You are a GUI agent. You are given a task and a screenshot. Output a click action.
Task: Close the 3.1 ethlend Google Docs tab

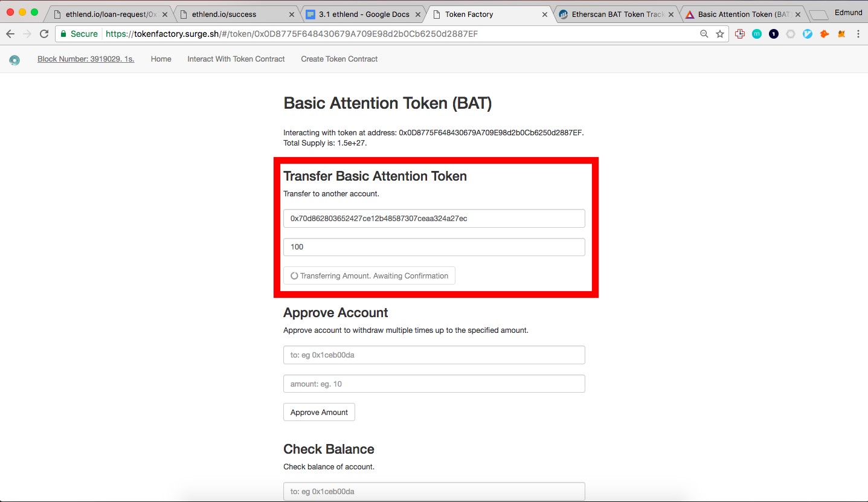point(418,14)
